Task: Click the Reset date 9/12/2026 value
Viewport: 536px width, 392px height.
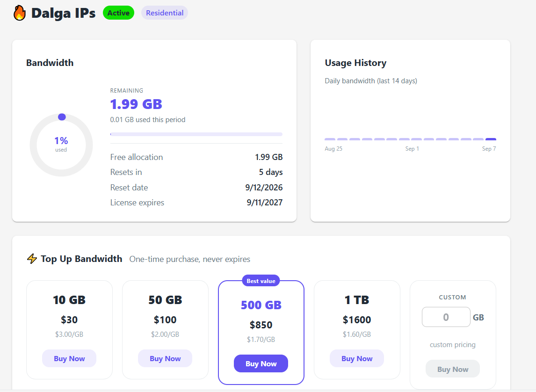Action: coord(264,187)
